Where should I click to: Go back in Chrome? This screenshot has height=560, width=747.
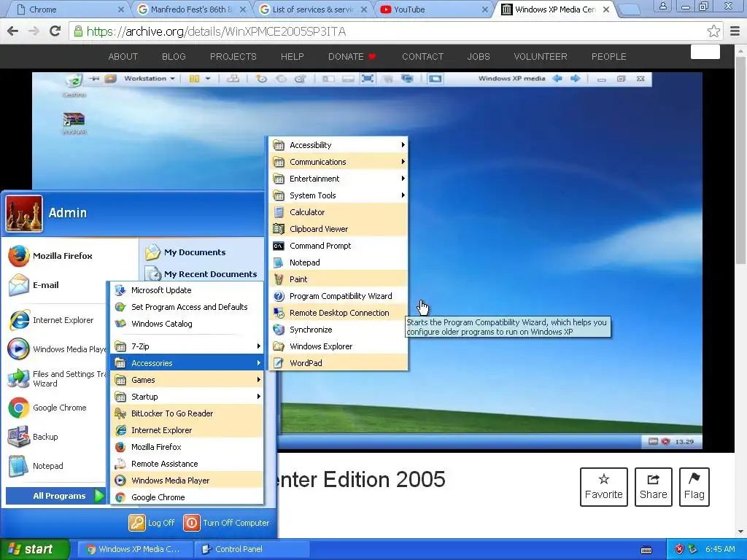[13, 31]
